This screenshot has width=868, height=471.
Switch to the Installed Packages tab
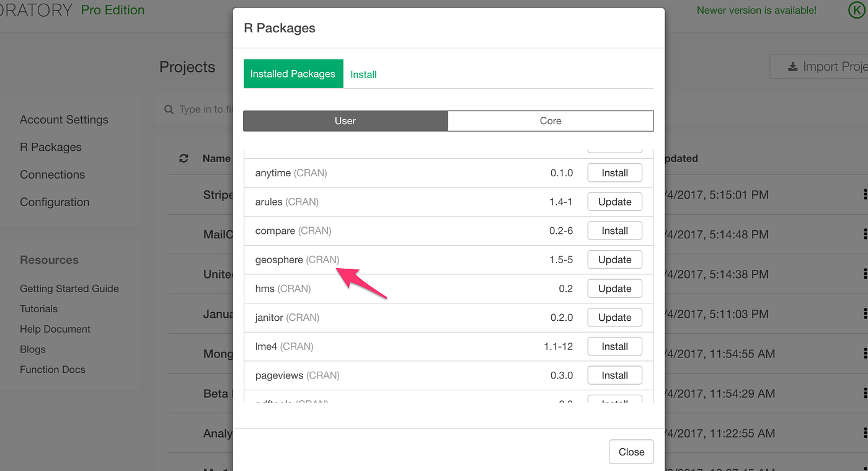coord(293,73)
